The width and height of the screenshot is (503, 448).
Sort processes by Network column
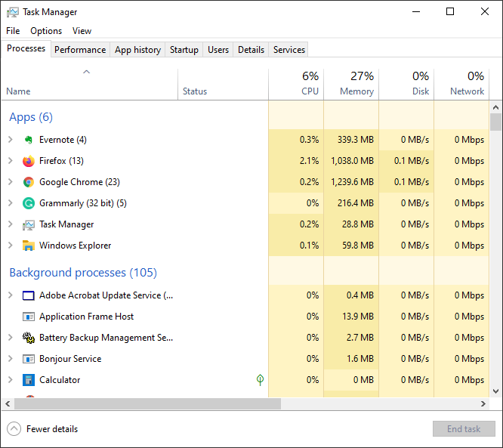(x=461, y=85)
